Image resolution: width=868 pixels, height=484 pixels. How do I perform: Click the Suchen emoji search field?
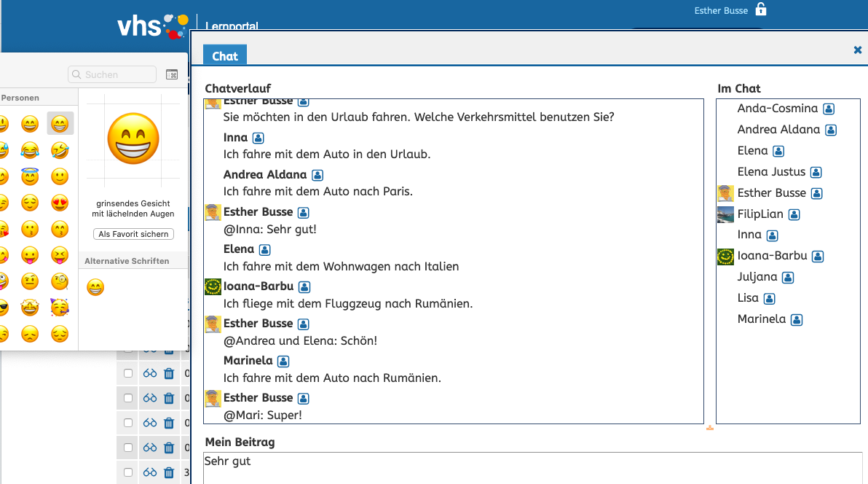[113, 74]
